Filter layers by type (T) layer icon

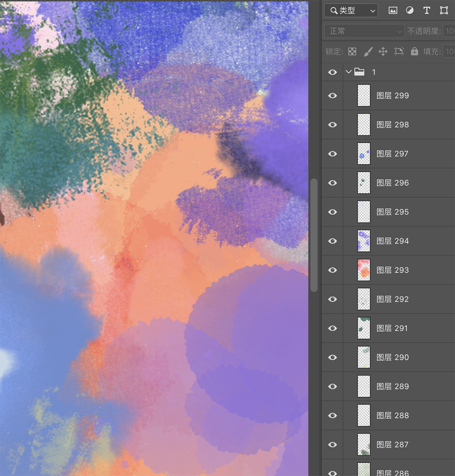click(427, 11)
